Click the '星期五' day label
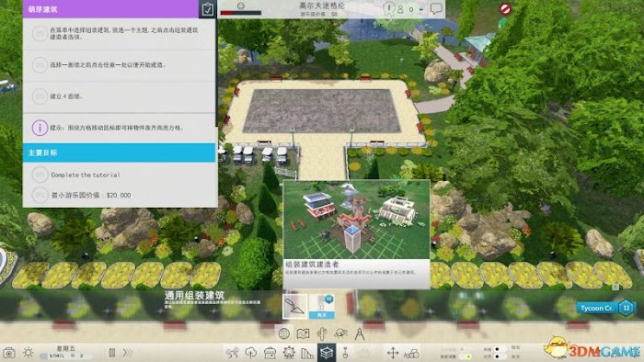644x362 pixels. (x=65, y=348)
